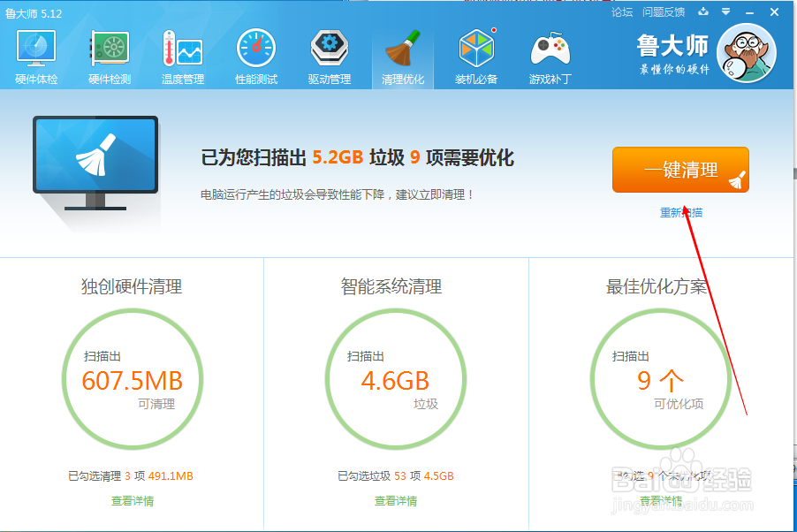Click the 鲁大师 最懂你的硬件 logo text
Viewport: 797px width, 532px height.
point(673,55)
